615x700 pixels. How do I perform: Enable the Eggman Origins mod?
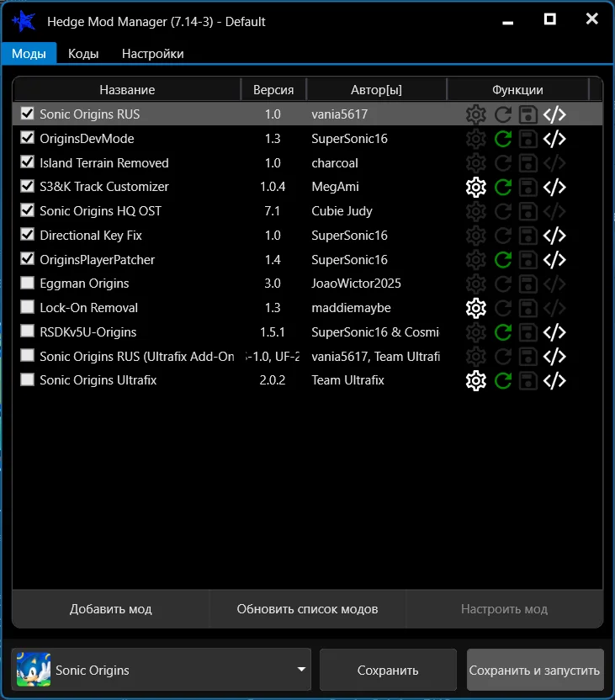pyautogui.click(x=27, y=283)
